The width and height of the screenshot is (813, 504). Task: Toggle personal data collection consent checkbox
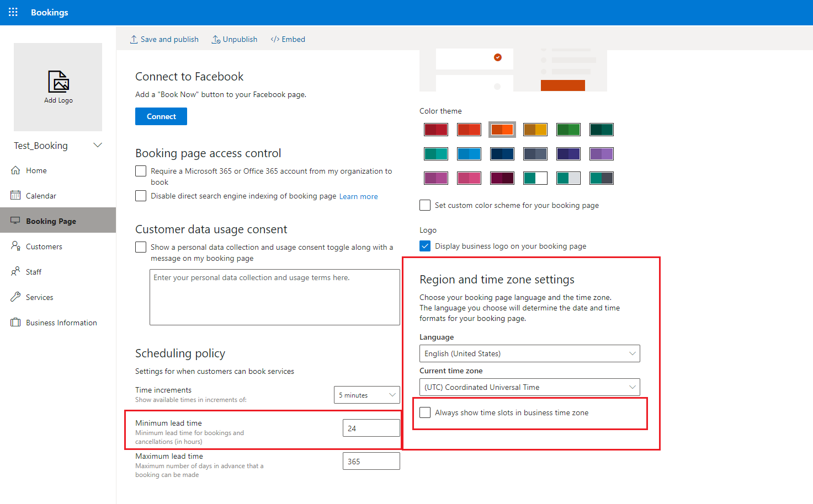141,247
